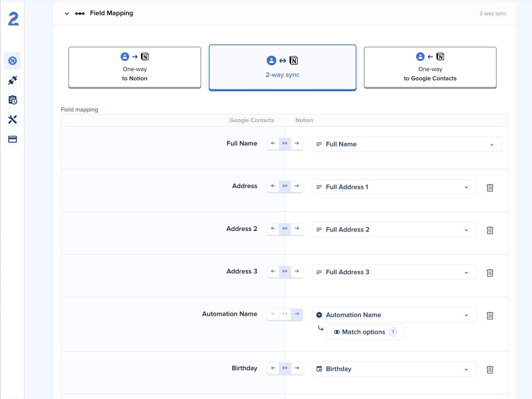This screenshot has width=532, height=399.
Task: Expand the Automation Name property dropdown
Action: tap(394, 315)
